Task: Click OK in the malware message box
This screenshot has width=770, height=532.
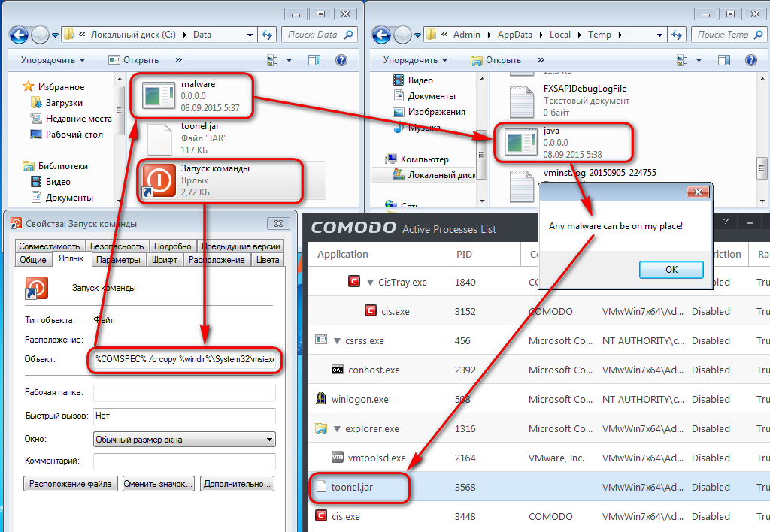Action: (x=671, y=270)
